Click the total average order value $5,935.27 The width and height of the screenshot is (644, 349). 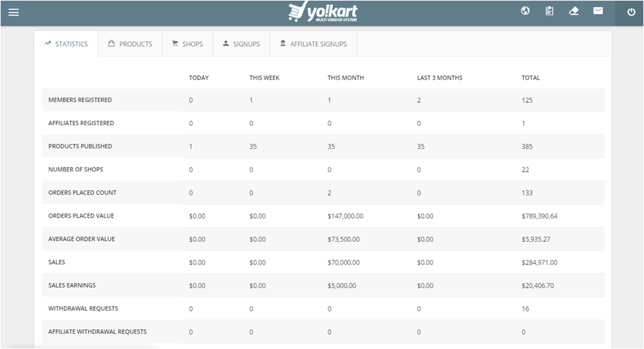point(536,239)
